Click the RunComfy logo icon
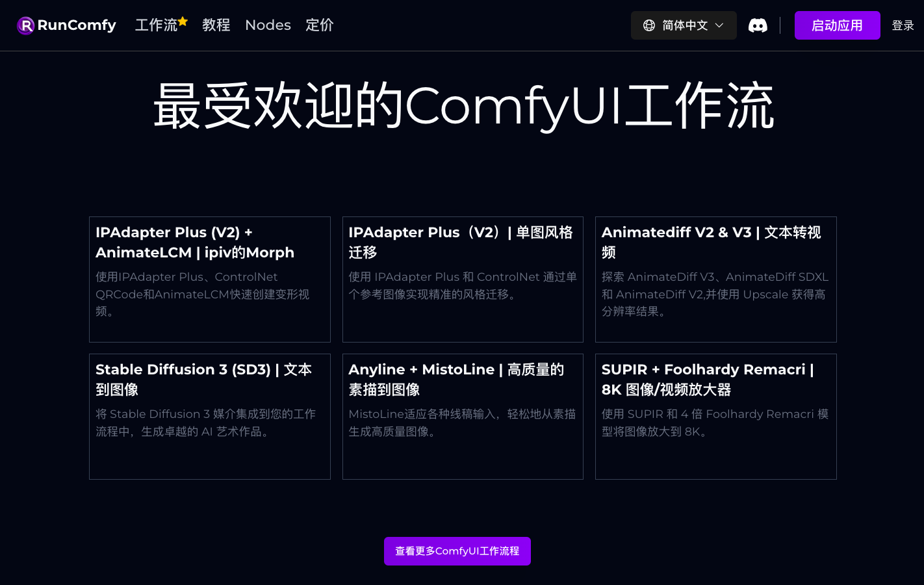This screenshot has height=585, width=924. click(x=25, y=25)
